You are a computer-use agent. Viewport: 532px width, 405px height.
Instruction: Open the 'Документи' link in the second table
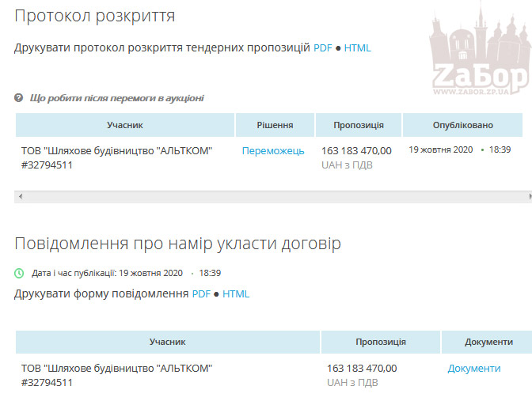[x=474, y=369]
